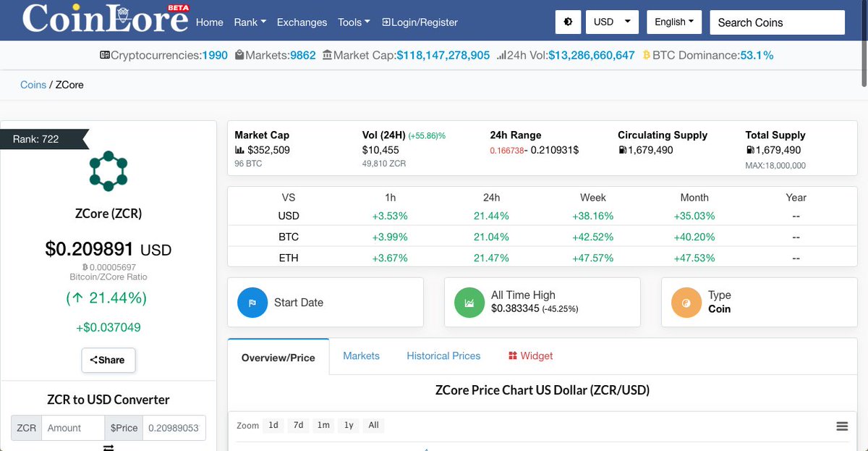Open the chart hamburger menu
The height and width of the screenshot is (451, 868).
(x=842, y=426)
